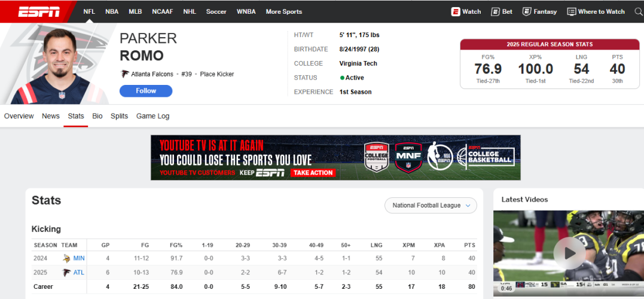Screen dimensions: 644x299
Task: Open Fantasy from the header
Action: pos(539,11)
